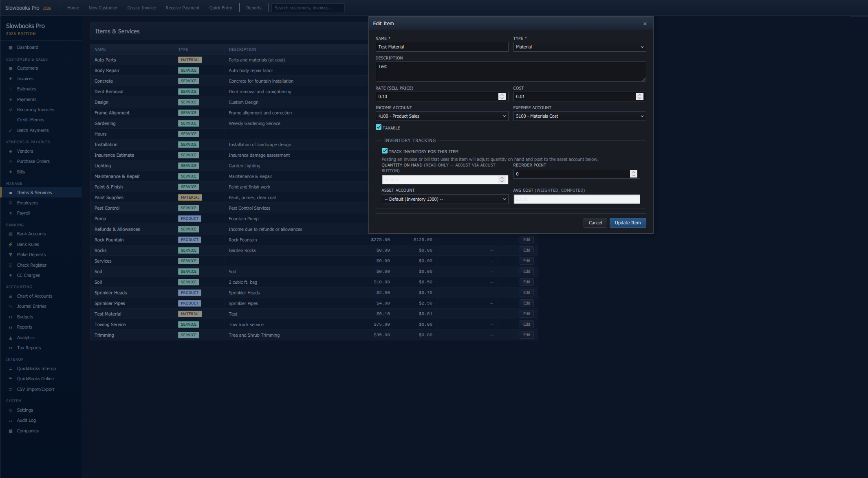This screenshot has width=868, height=478.
Task: Click the Auto Parts item name
Action: coord(105,60)
